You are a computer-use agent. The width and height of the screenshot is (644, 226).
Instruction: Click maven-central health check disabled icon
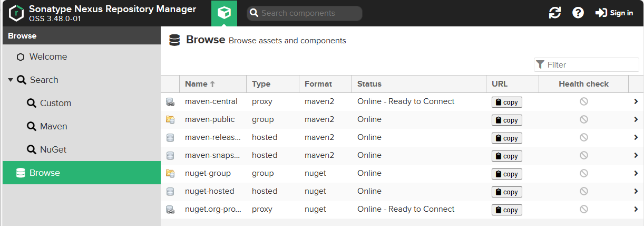[x=583, y=101]
